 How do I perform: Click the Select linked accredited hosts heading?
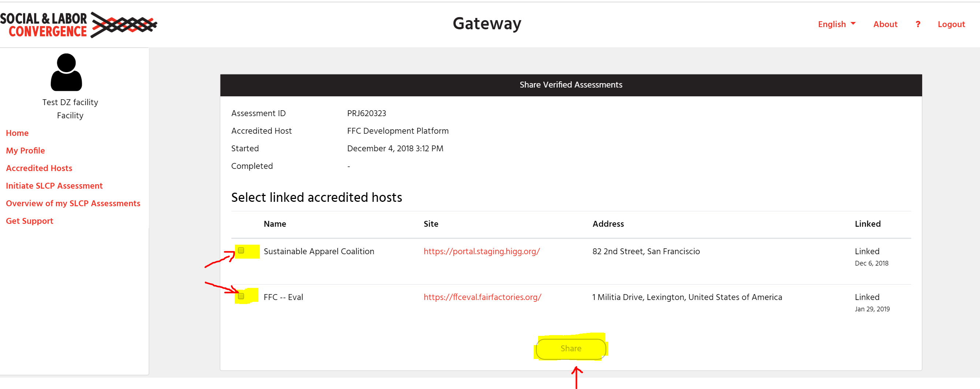[317, 197]
